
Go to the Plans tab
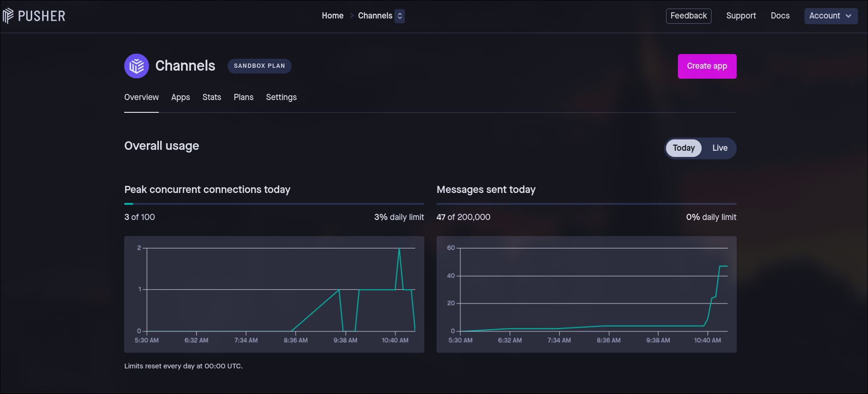(244, 97)
